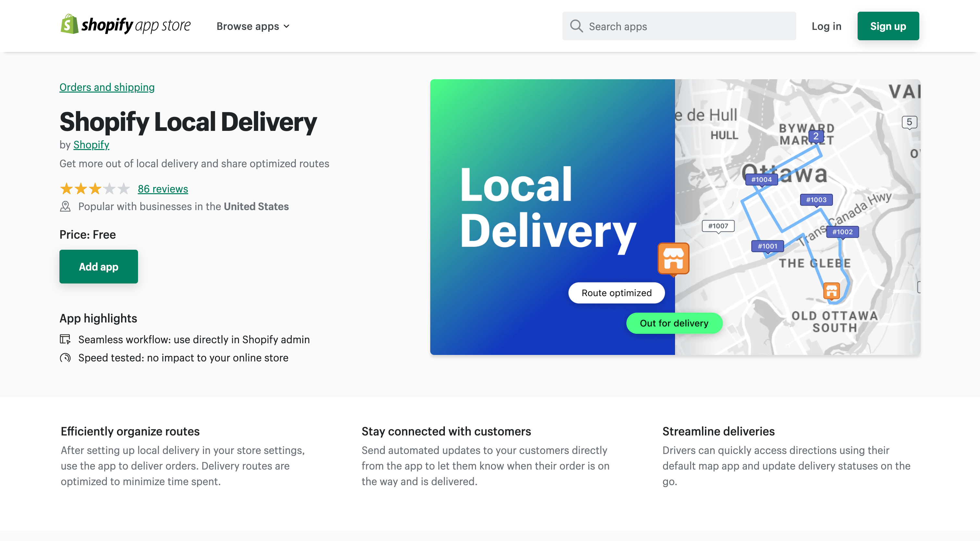
Task: Click Speed tested: no impact text
Action: coord(183,358)
